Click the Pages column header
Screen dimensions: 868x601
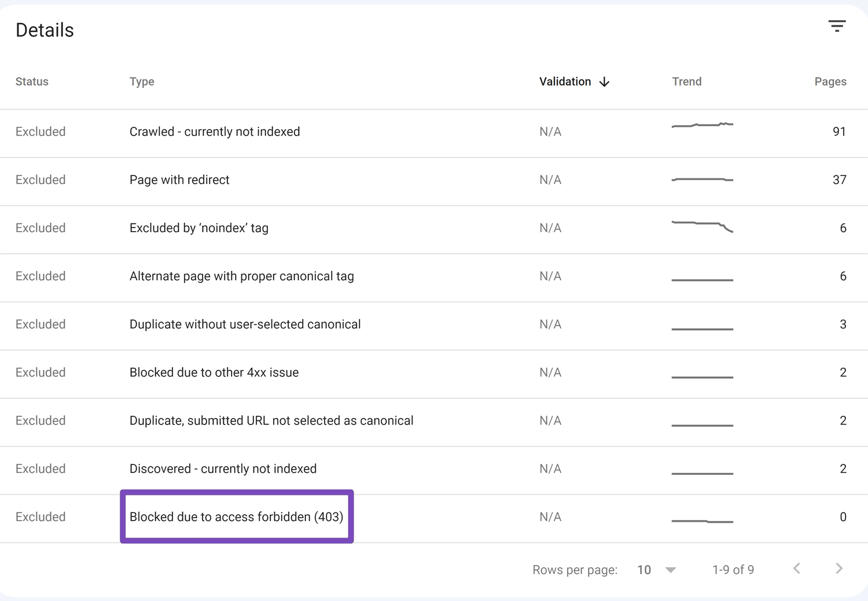(830, 82)
